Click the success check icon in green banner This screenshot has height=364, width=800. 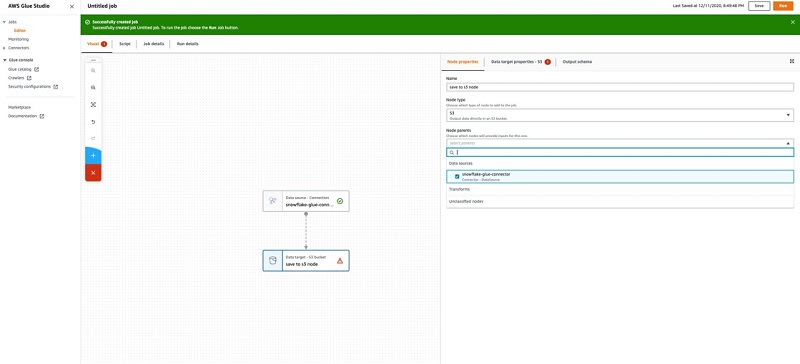tap(87, 22)
